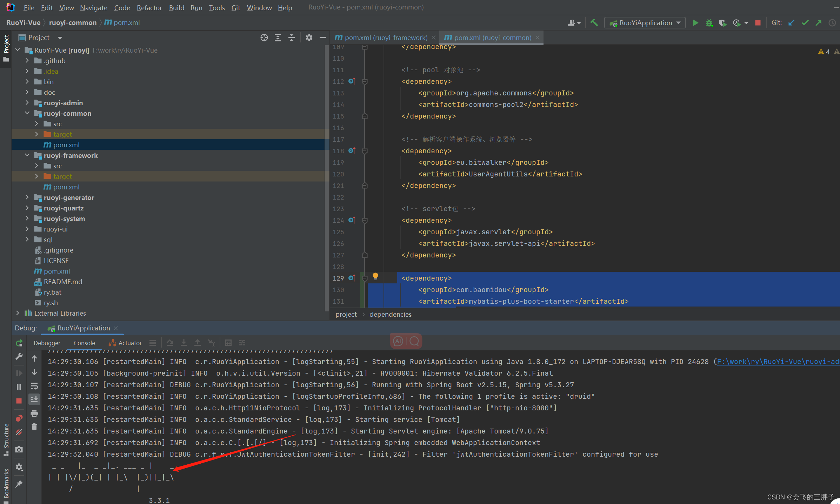
Task: Click the Git Update Project arrow icon
Action: point(791,23)
